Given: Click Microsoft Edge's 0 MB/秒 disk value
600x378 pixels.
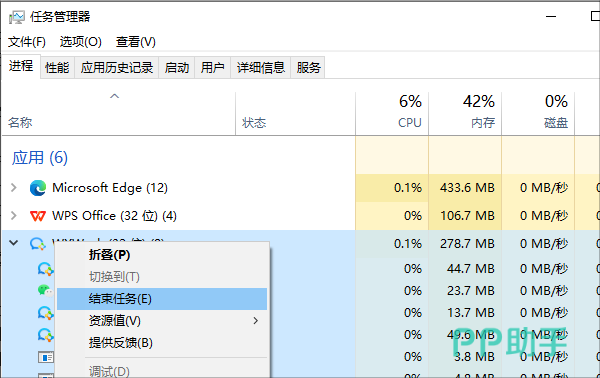Looking at the screenshot, I should click(544, 188).
